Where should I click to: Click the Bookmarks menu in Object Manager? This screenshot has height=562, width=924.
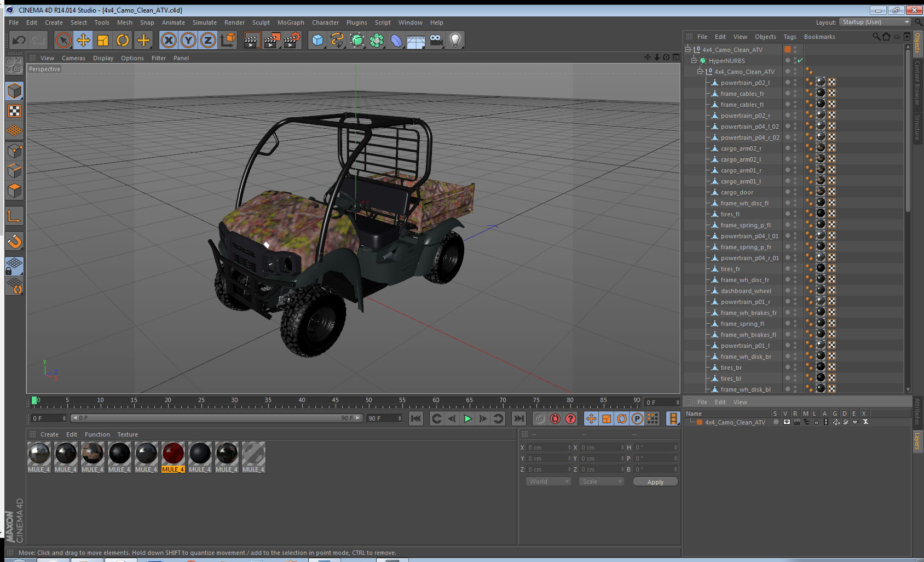pyautogui.click(x=819, y=37)
